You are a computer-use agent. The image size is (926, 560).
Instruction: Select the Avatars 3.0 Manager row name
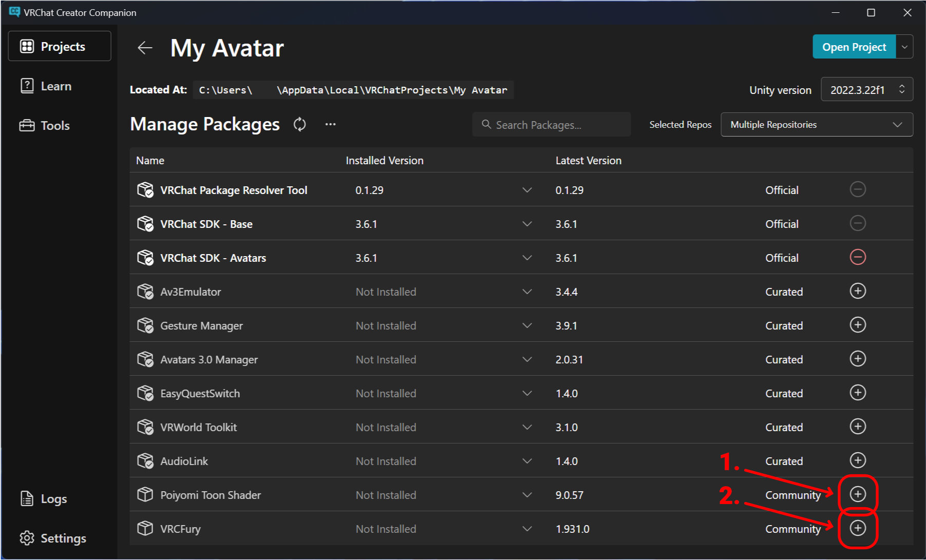[x=209, y=359]
